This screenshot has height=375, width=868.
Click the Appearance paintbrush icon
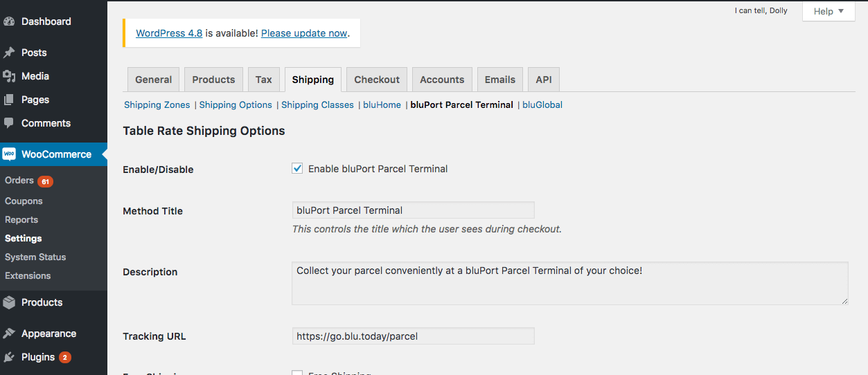coord(9,333)
